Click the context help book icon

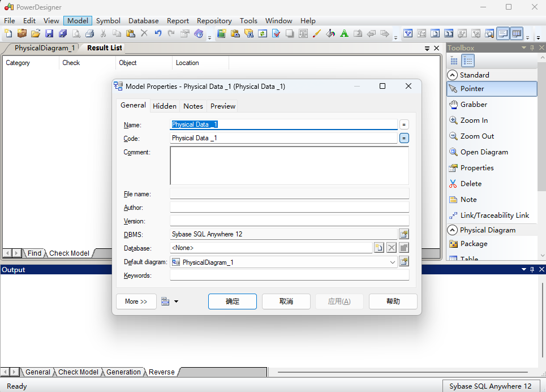[199, 33]
